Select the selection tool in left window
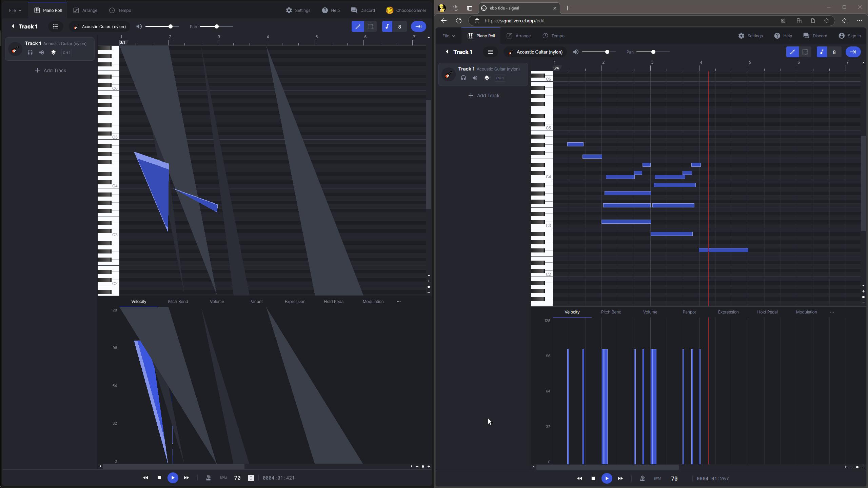This screenshot has height=488, width=868. click(x=370, y=26)
